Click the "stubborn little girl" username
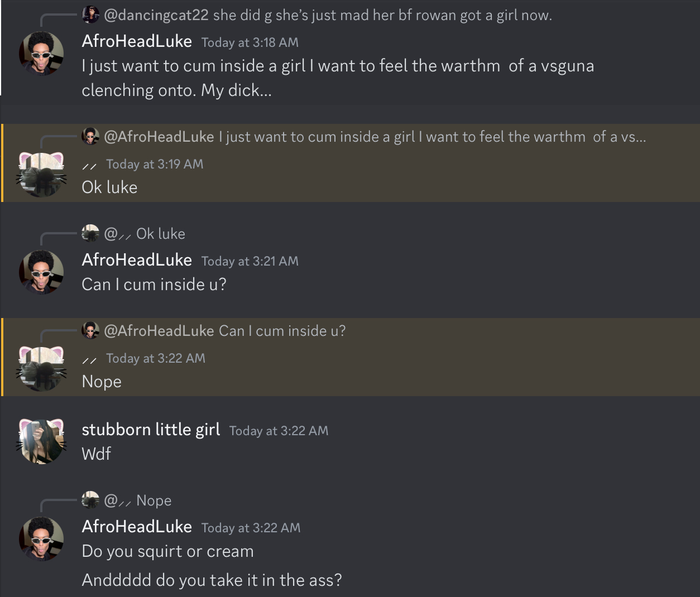700x597 pixels. coord(151,430)
